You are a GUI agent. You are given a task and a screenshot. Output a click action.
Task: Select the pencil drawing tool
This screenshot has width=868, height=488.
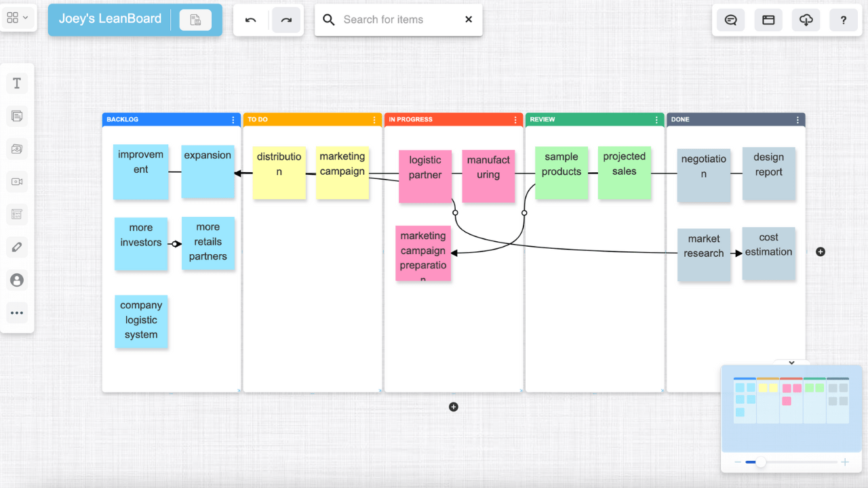tap(16, 247)
